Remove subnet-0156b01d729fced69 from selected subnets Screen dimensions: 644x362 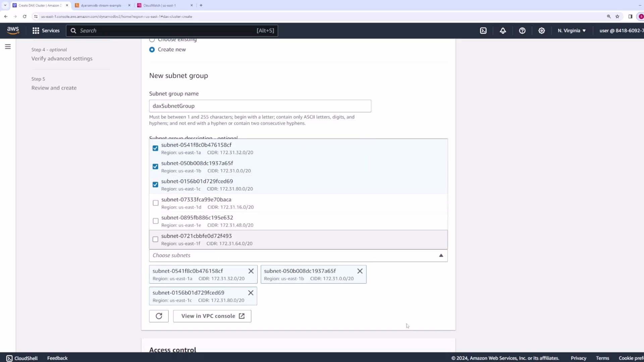point(251,293)
